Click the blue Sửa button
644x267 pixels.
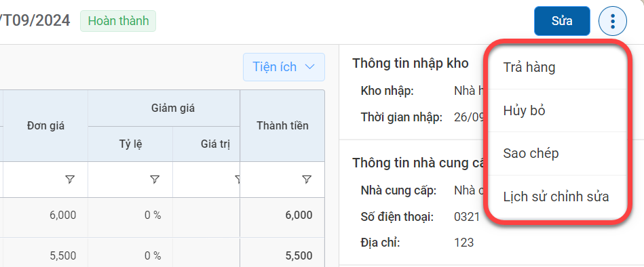pyautogui.click(x=562, y=21)
